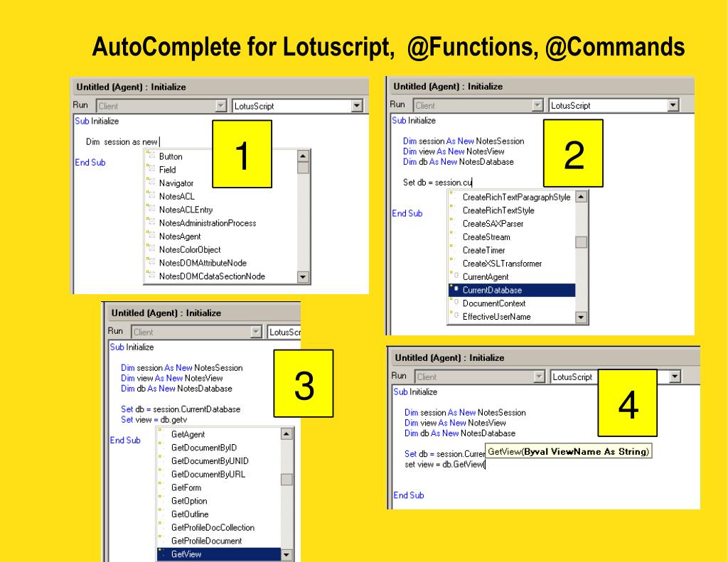Click the 'Dim session as new' code line
Image resolution: width=728 pixels, height=562 pixels.
[x=122, y=141]
